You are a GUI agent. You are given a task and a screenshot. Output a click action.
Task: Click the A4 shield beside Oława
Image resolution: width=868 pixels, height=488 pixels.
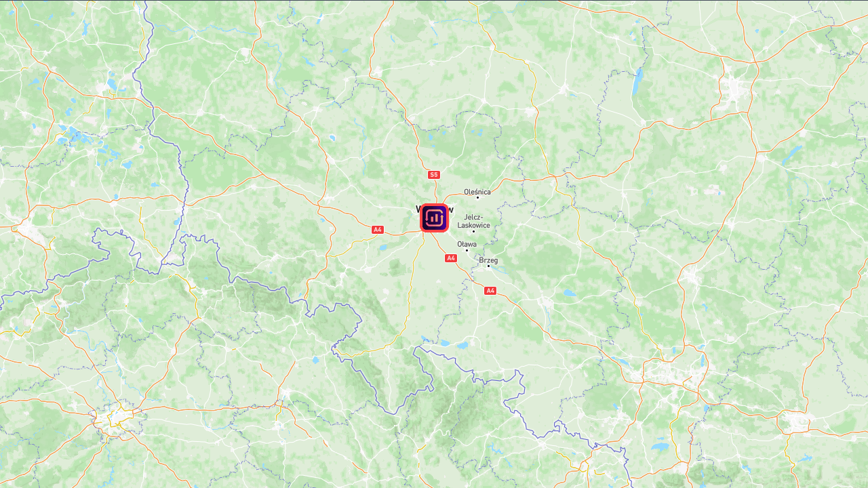pos(451,258)
